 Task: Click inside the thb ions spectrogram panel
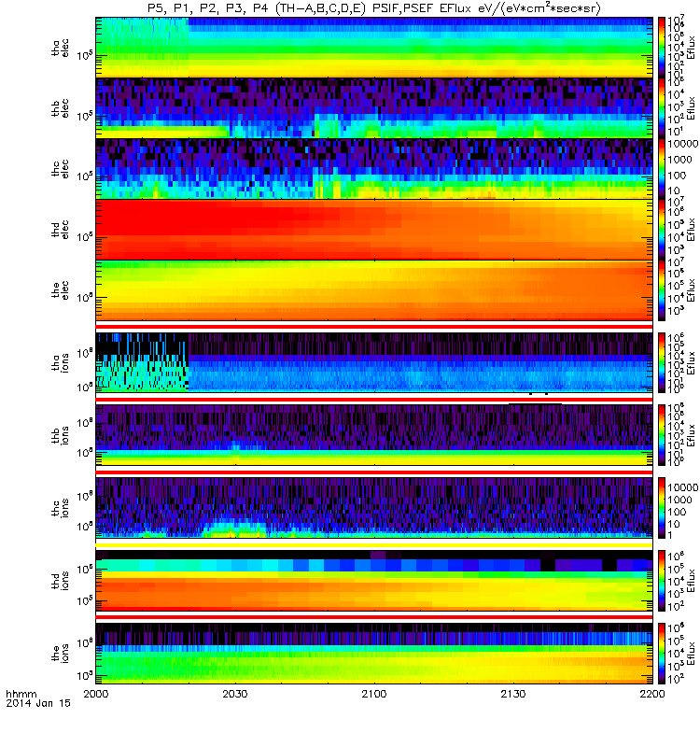pos(374,435)
